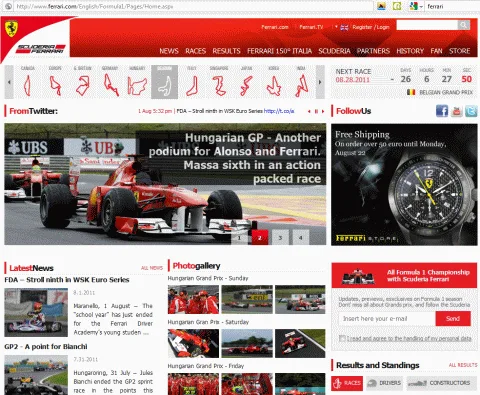Switch to the DRIVERS standings tab
Image resolution: width=480 pixels, height=395 pixels.
(384, 383)
